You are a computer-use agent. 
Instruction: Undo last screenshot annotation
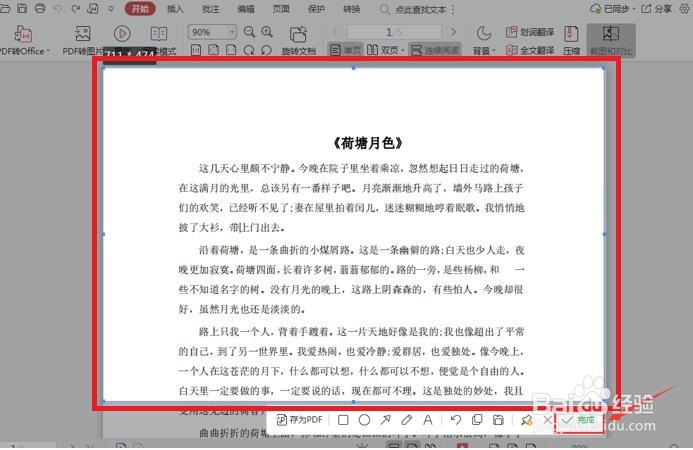(x=456, y=420)
